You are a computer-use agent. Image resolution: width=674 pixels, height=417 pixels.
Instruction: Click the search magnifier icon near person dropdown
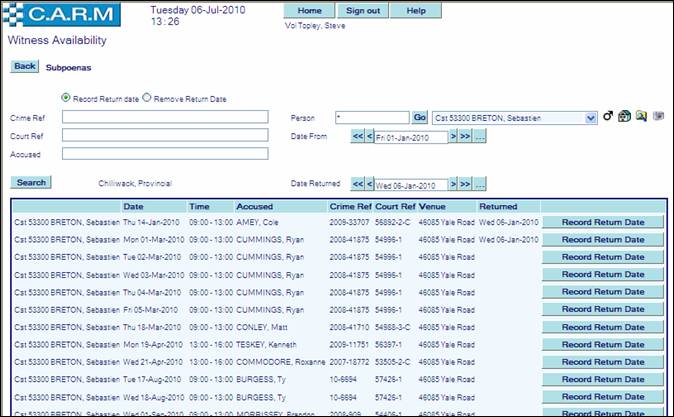(641, 117)
